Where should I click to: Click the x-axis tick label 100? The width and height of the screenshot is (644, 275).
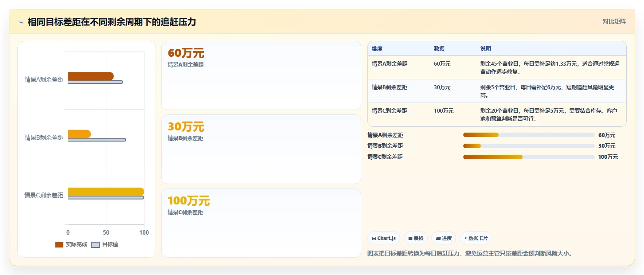(x=144, y=232)
